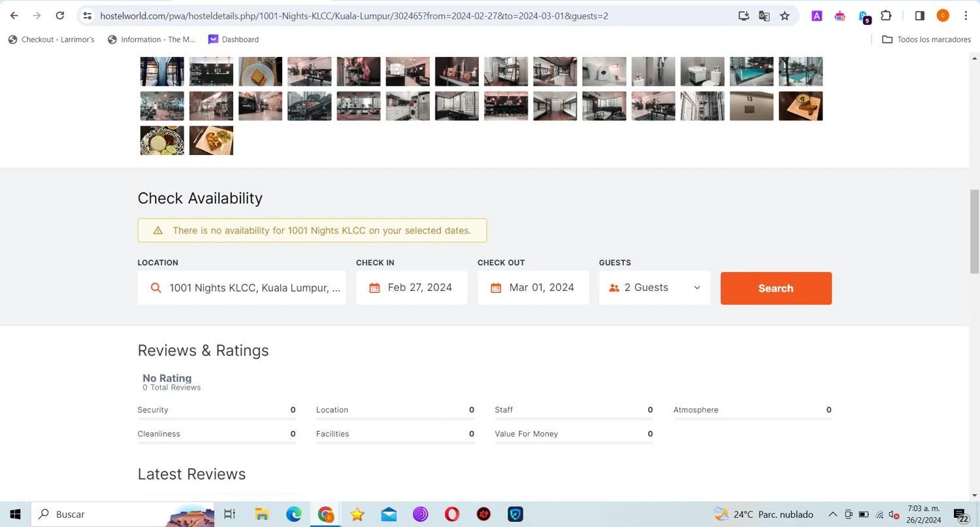Open the purple Tor browser icon on taskbar
This screenshot has width=980, height=527.
(x=420, y=515)
